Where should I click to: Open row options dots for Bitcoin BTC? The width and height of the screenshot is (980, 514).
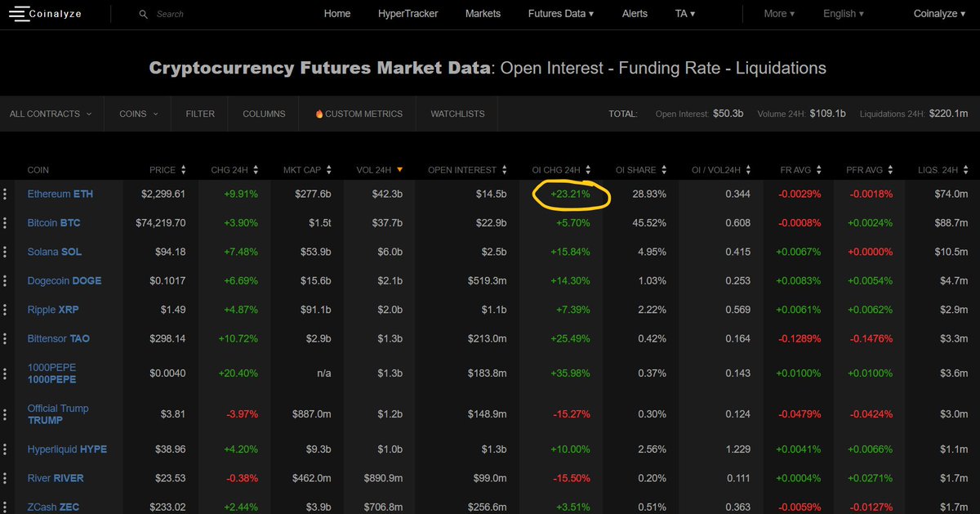(5, 223)
